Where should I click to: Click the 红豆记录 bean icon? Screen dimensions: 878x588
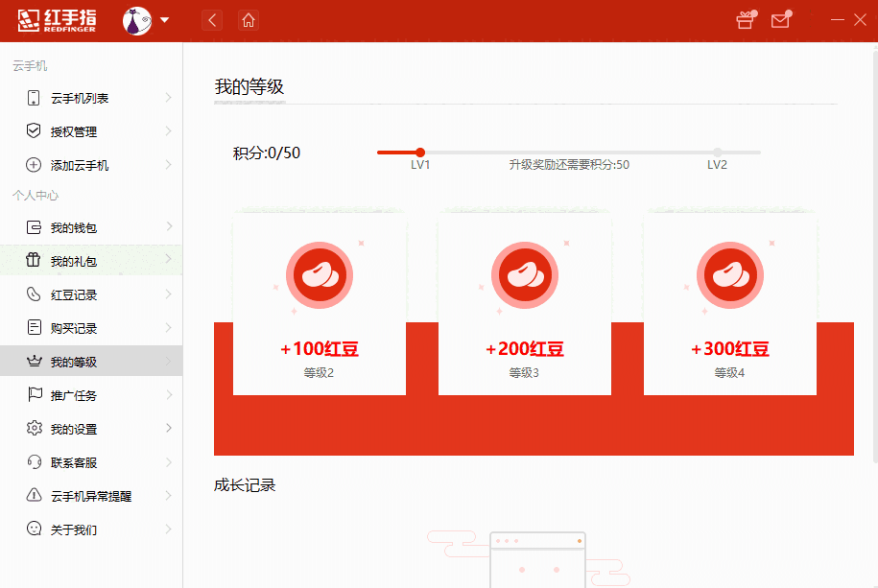(34, 294)
